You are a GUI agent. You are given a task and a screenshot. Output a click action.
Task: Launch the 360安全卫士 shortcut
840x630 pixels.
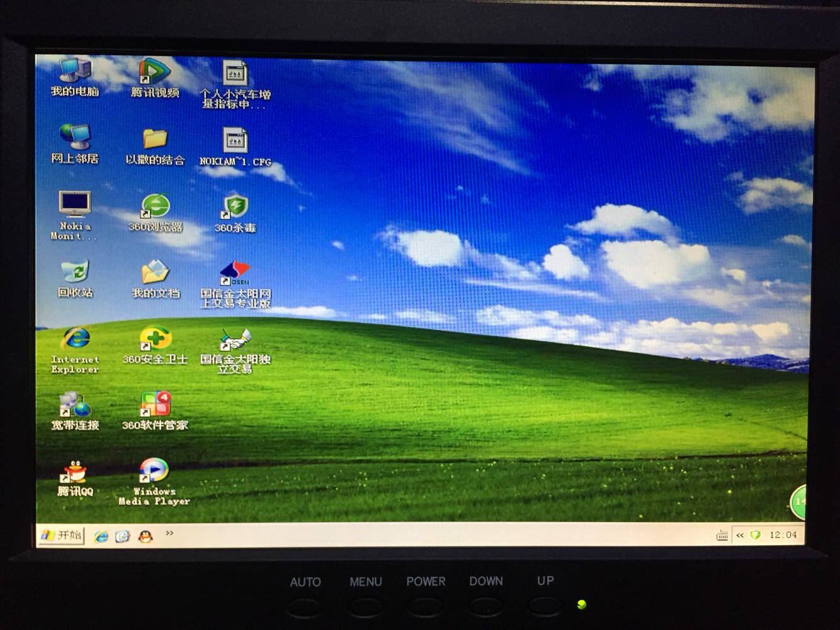pos(155,345)
